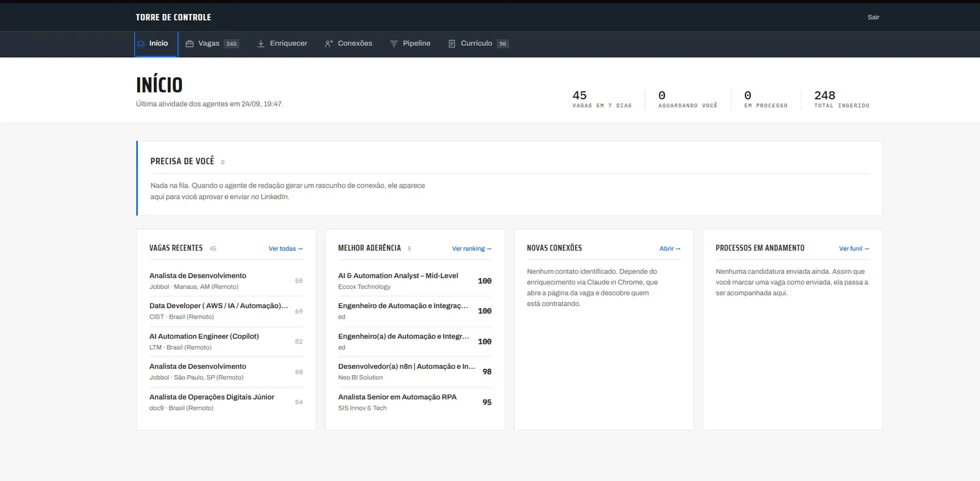This screenshot has width=980, height=481.
Task: Open Analista de Desenvolvimento São Paulo job
Action: pyautogui.click(x=226, y=372)
